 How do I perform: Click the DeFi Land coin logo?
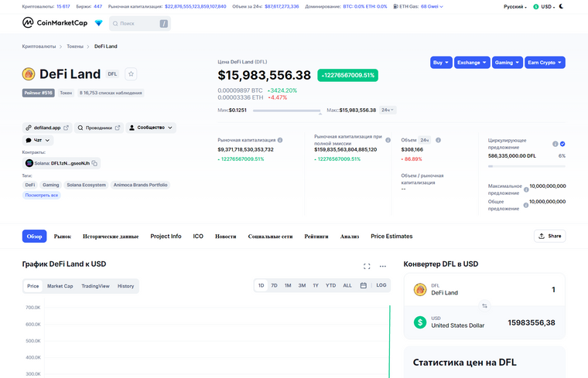[x=29, y=73]
